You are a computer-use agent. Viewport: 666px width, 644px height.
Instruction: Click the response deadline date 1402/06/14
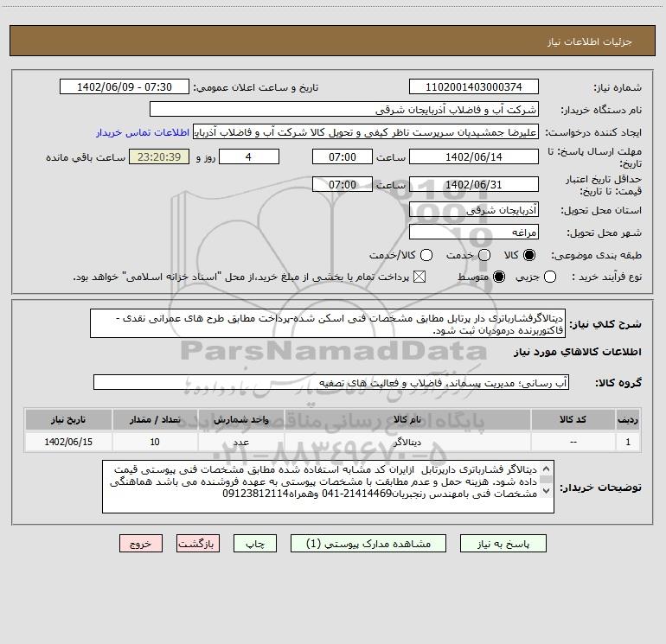tap(474, 156)
